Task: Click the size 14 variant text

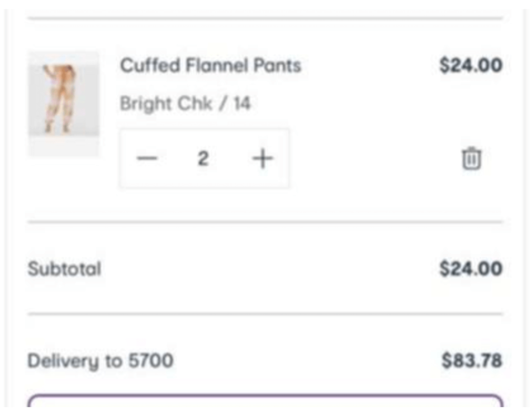Action: tap(243, 104)
